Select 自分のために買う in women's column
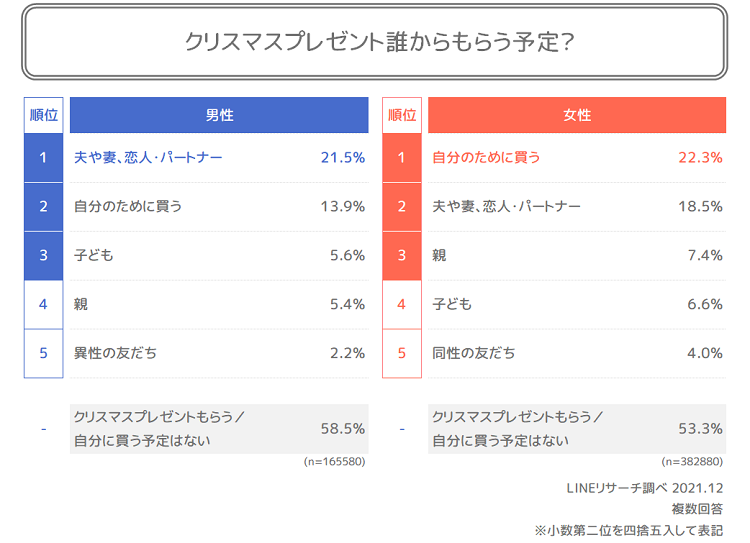 click(486, 157)
